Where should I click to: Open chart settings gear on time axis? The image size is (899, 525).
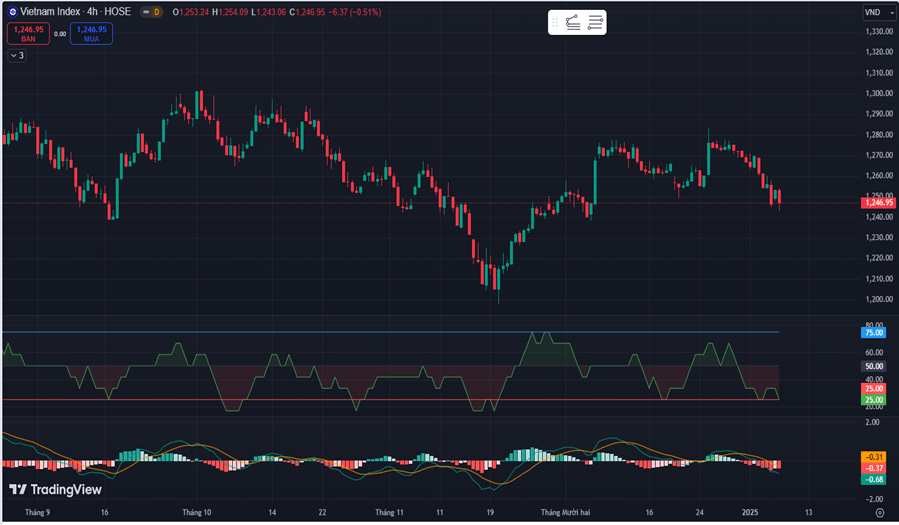[879, 512]
